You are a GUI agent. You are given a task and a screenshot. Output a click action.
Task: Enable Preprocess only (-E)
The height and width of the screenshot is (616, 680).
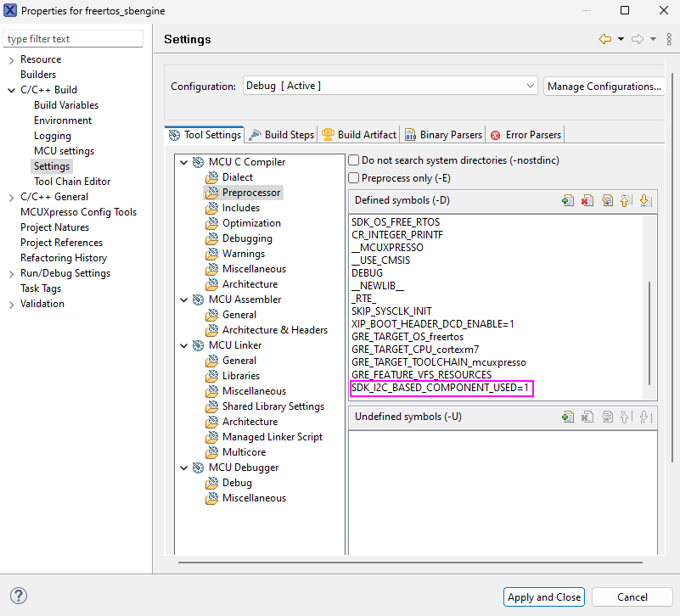click(353, 177)
